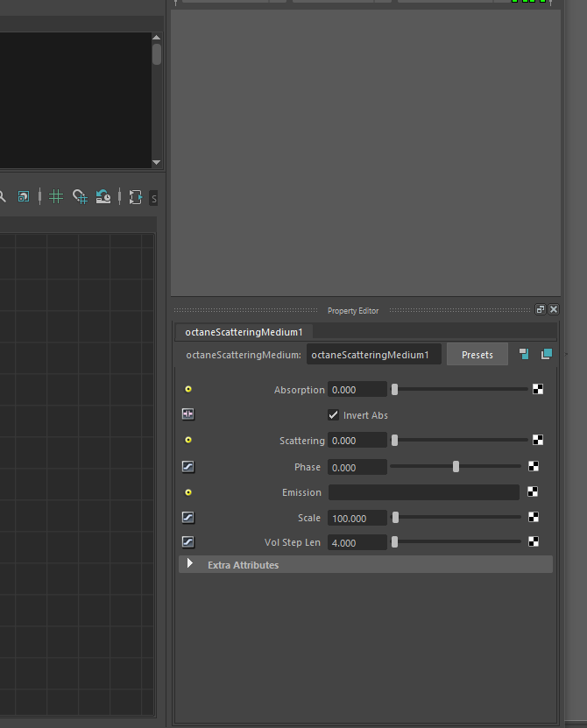The image size is (587, 728).
Task: Click the Absorption value field
Action: (x=357, y=390)
